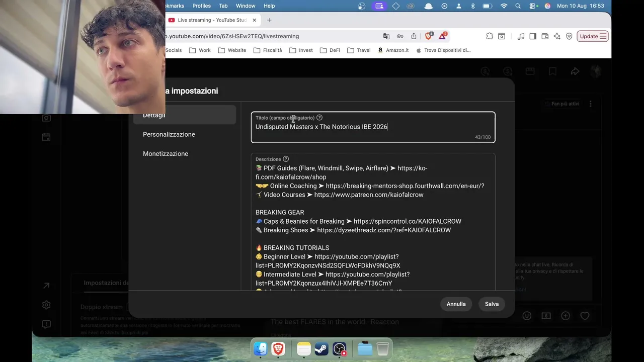Open the Window menu
Viewport: 644px width, 362px height.
pyautogui.click(x=246, y=6)
